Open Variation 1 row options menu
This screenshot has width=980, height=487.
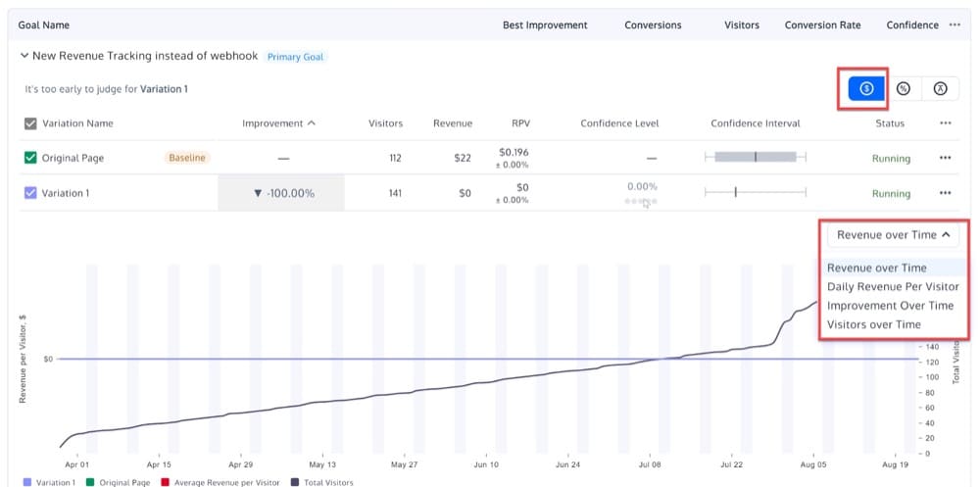(x=945, y=193)
